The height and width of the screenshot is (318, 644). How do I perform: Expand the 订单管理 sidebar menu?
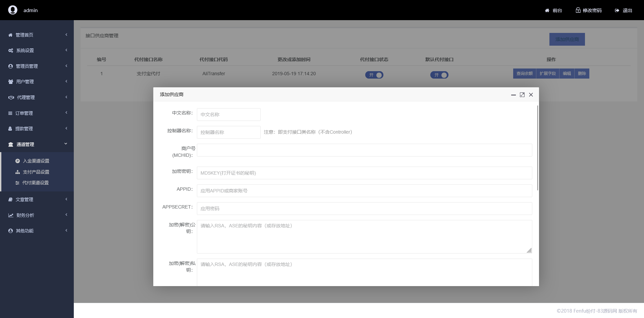(x=37, y=113)
